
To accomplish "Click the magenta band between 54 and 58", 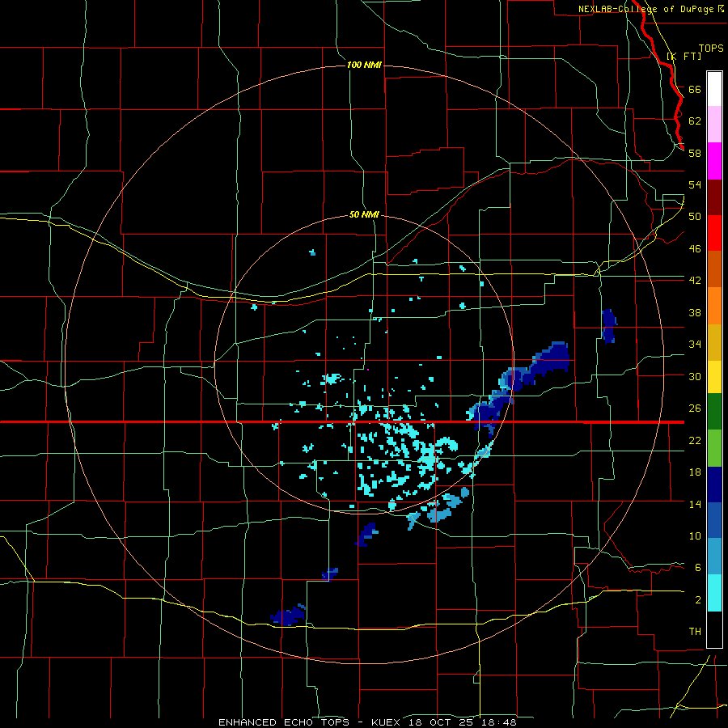I will point(714,161).
